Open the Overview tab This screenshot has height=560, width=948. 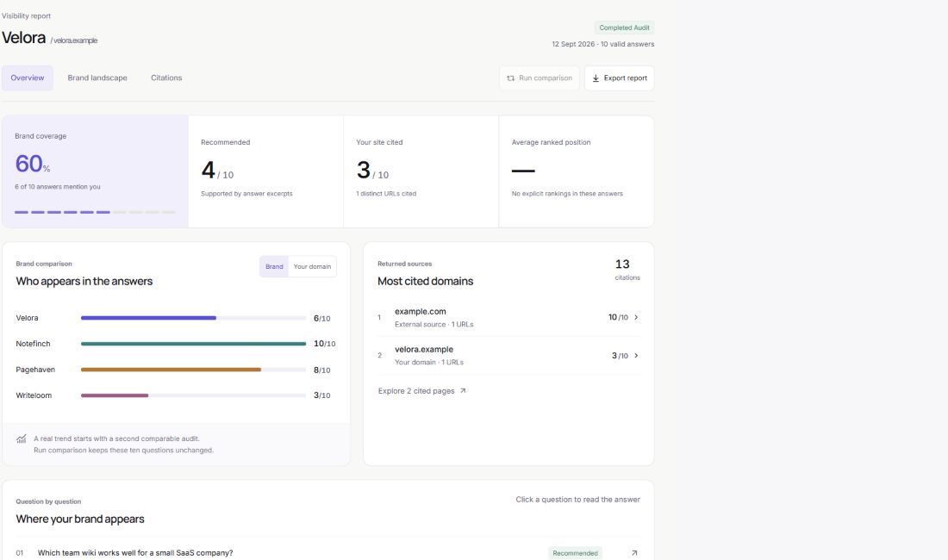point(28,78)
